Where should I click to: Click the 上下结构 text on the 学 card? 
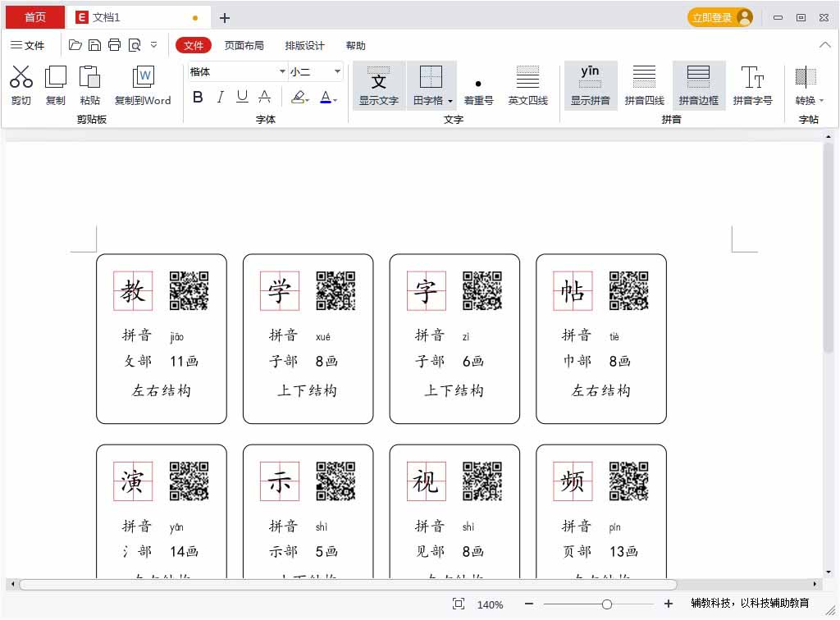point(308,390)
